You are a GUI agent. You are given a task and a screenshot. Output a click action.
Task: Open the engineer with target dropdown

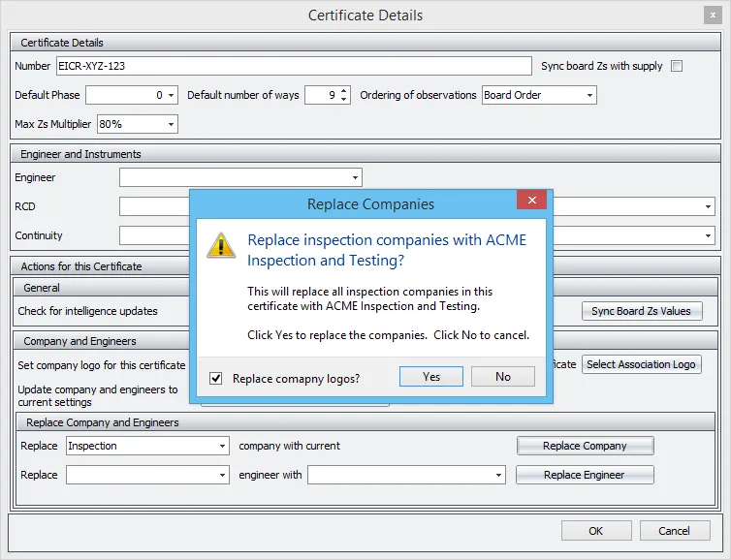(498, 475)
